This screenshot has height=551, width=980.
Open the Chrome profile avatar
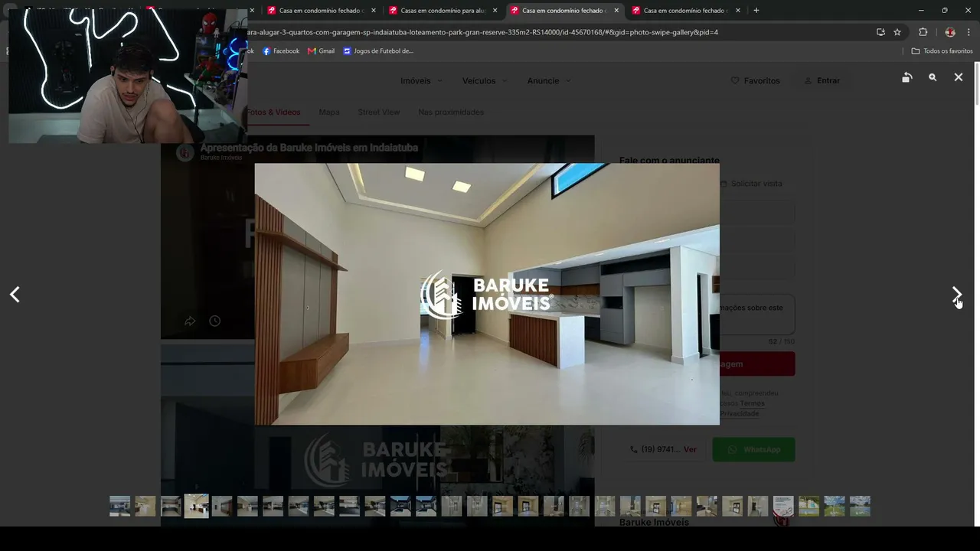pos(950,32)
